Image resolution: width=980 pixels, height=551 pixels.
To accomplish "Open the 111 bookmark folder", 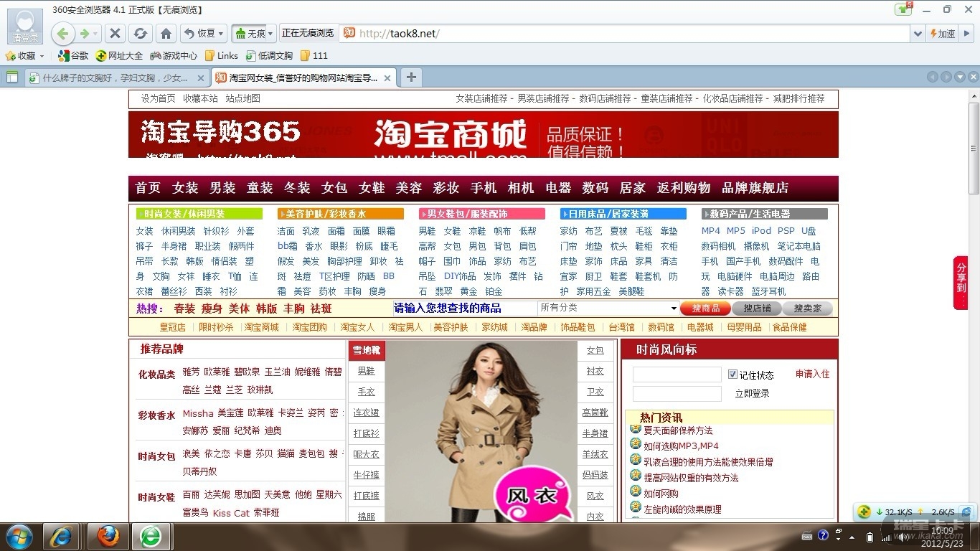I will click(314, 55).
